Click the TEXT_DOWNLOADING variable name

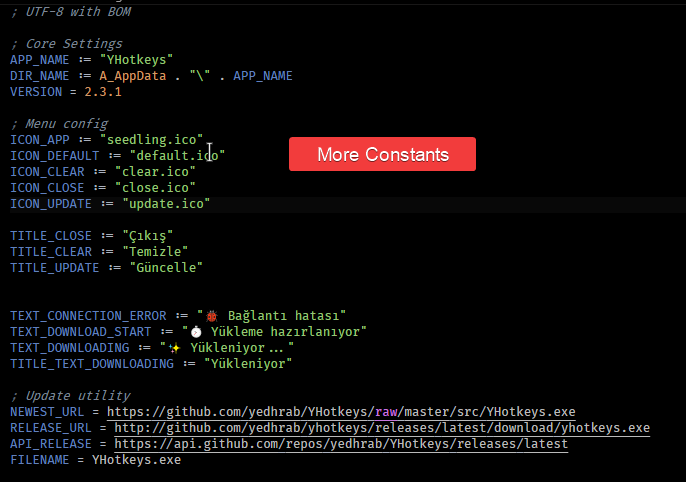(70, 348)
